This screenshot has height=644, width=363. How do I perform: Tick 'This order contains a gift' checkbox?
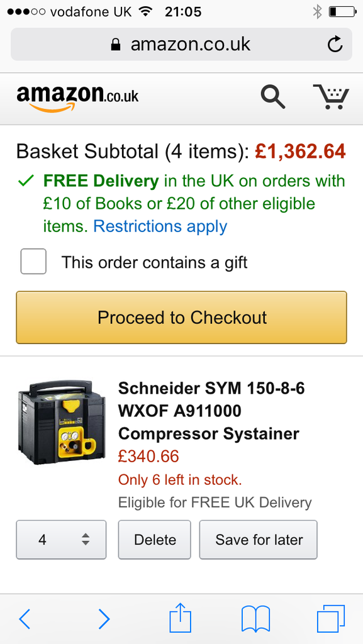coord(33,261)
